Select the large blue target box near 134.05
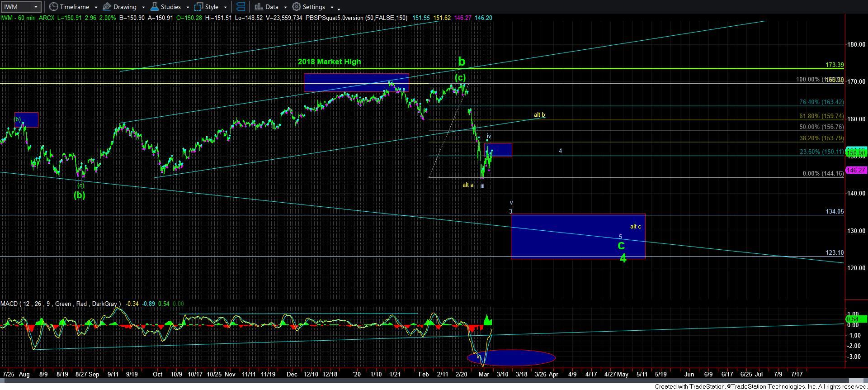 point(577,236)
